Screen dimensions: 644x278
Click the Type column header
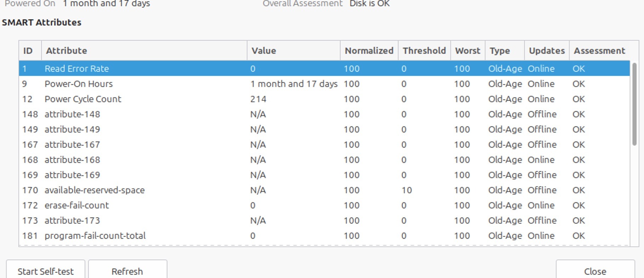500,51
